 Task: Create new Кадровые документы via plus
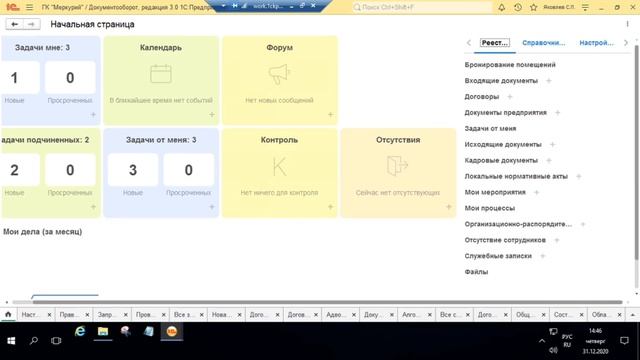(549, 160)
